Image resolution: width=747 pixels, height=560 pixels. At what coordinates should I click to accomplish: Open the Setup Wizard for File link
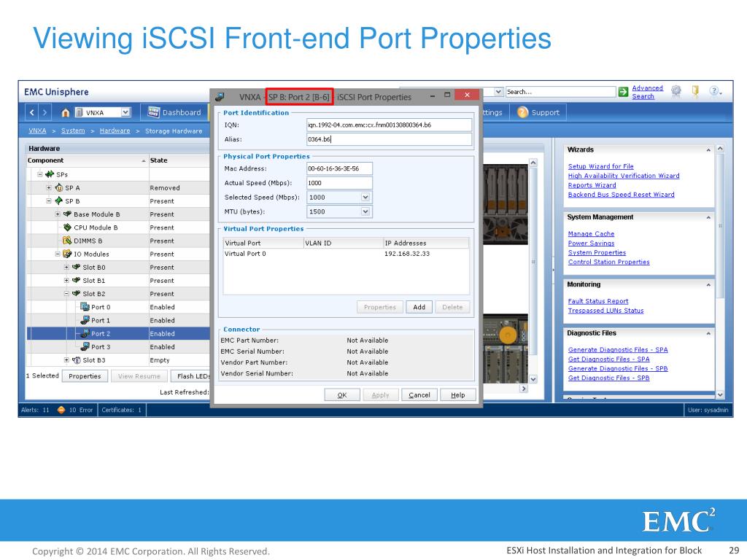pos(601,166)
